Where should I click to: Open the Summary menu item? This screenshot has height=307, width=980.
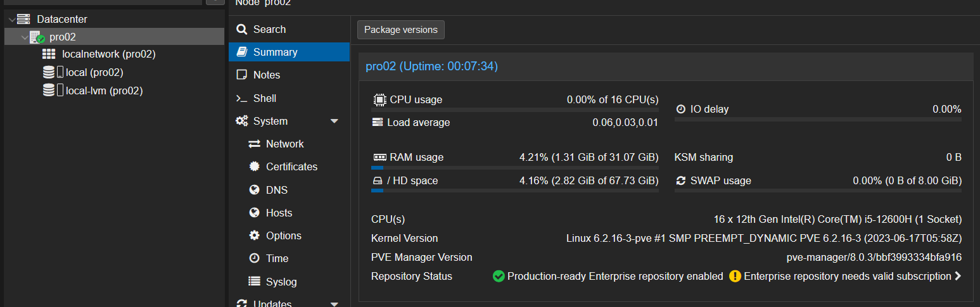275,52
